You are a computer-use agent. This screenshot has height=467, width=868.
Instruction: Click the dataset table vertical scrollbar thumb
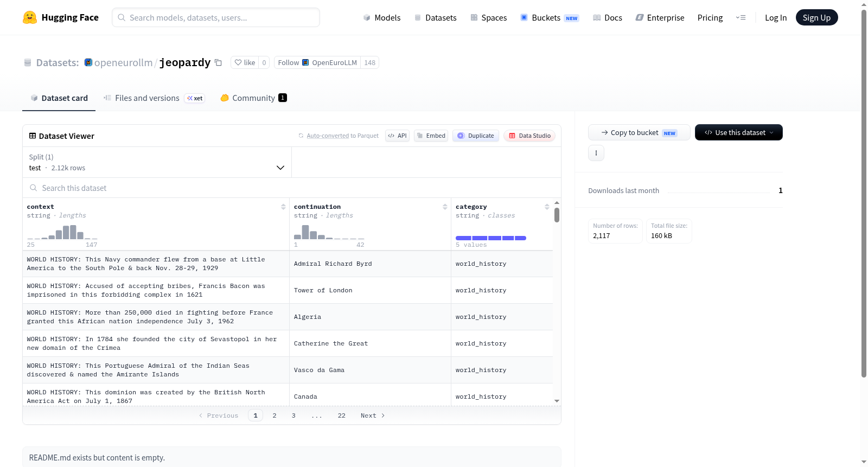(x=557, y=215)
